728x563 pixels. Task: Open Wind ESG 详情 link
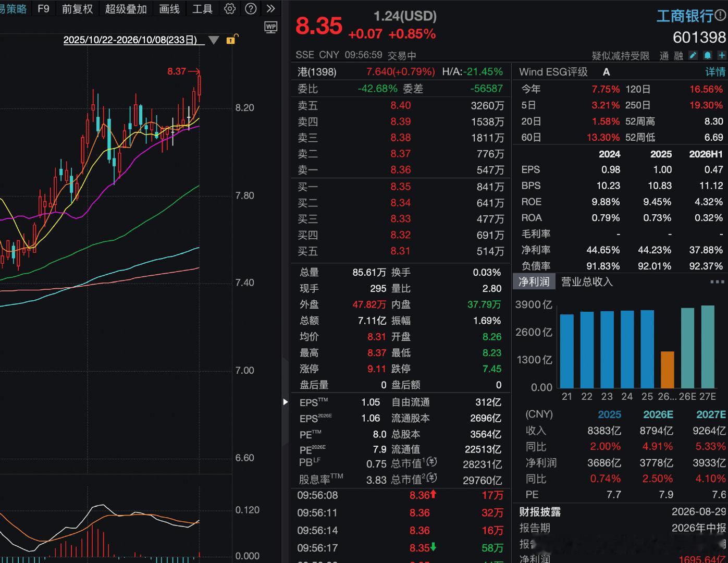pos(715,72)
